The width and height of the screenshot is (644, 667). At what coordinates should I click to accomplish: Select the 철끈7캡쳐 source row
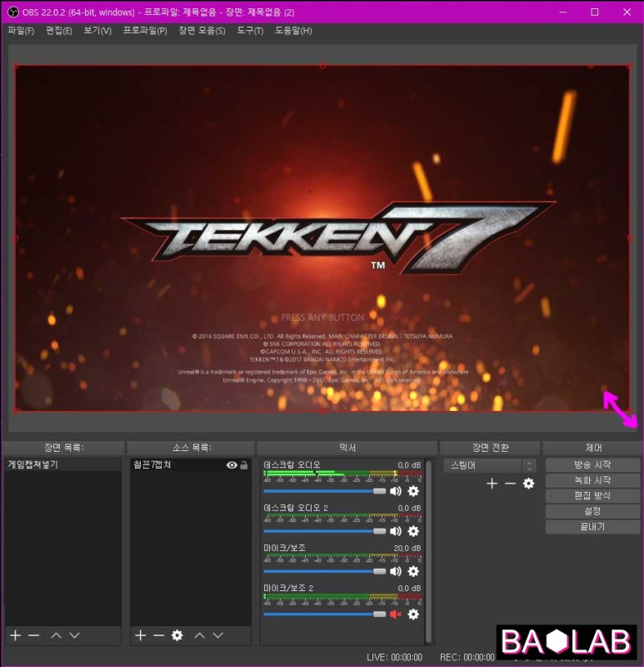pyautogui.click(x=191, y=464)
